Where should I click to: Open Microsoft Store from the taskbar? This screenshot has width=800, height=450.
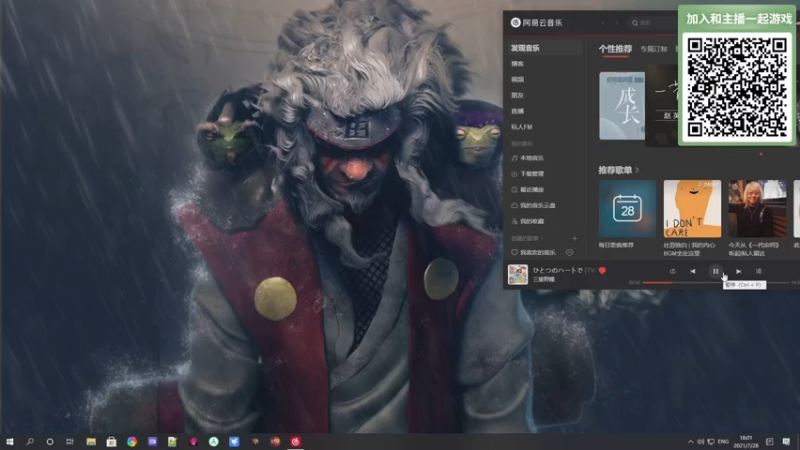click(111, 441)
